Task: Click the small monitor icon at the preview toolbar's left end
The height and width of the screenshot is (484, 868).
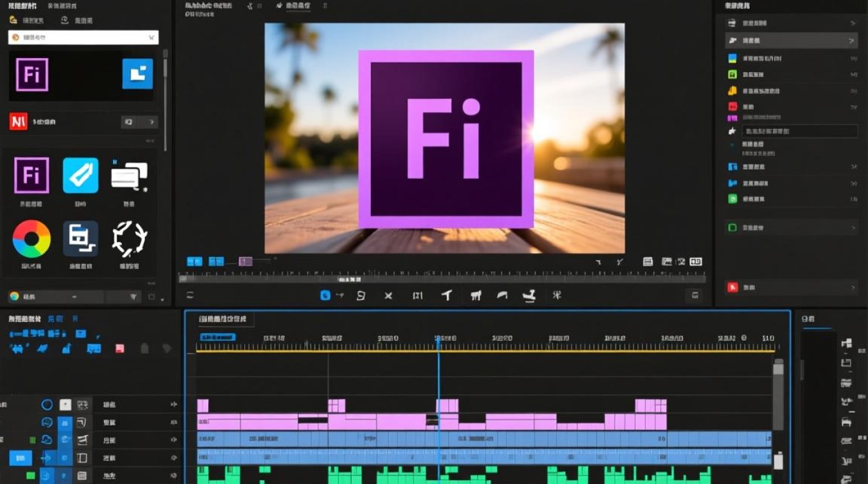Action: (x=190, y=296)
